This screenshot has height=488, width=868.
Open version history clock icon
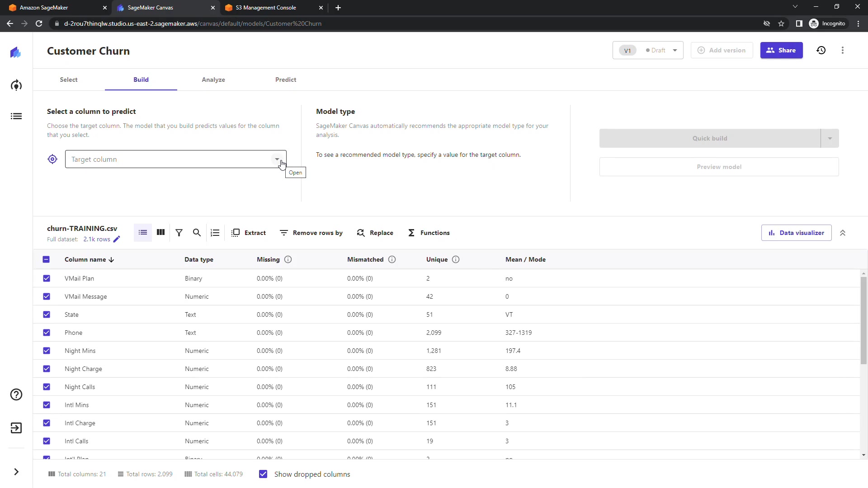point(821,50)
